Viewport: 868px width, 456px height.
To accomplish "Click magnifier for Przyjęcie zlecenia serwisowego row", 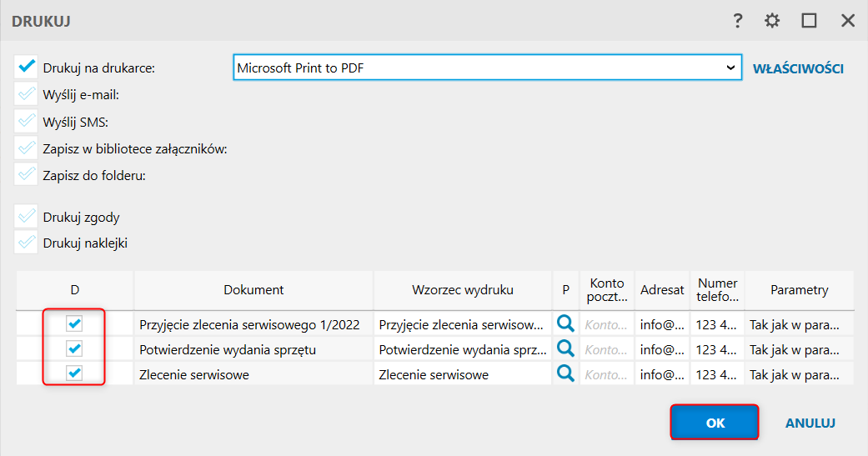I will pyautogui.click(x=566, y=323).
